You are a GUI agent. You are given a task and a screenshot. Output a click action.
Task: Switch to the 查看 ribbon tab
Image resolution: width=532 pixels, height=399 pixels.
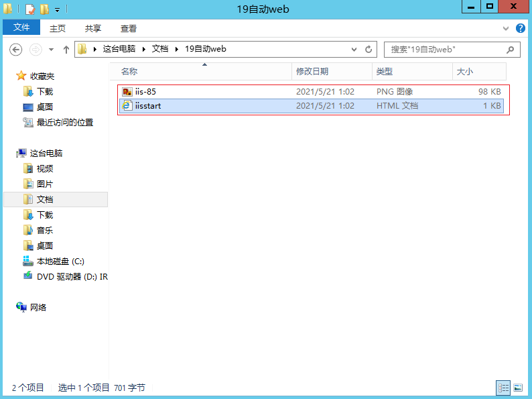pyautogui.click(x=129, y=28)
